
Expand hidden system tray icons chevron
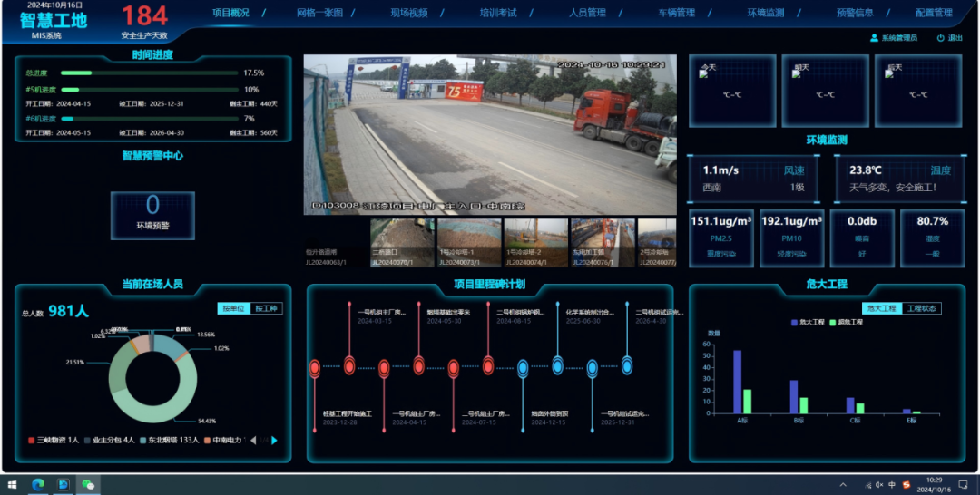click(844, 485)
